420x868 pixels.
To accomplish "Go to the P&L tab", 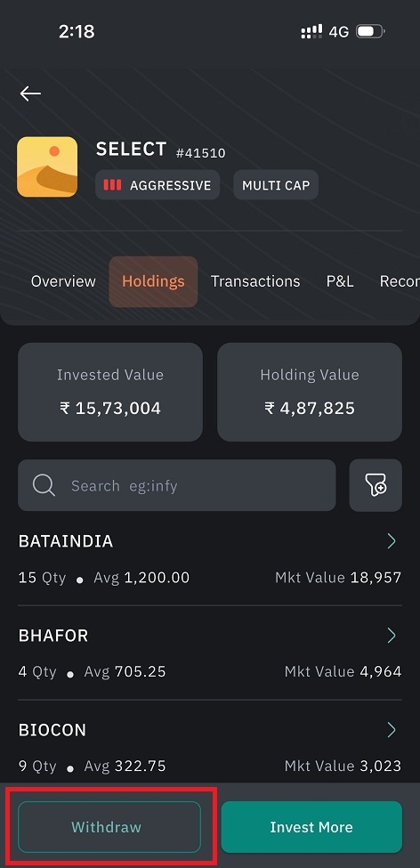I will [x=340, y=281].
